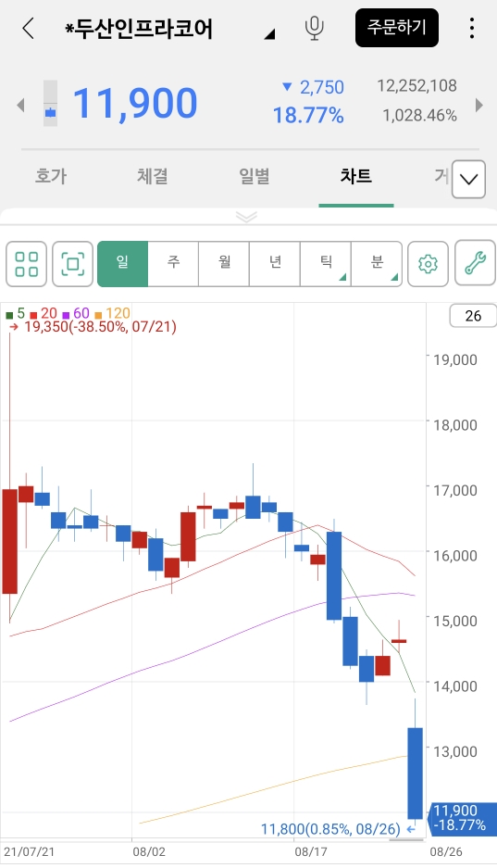This screenshot has width=497, height=868.
Task: Switch to the 일별 tab
Action: tap(255, 176)
